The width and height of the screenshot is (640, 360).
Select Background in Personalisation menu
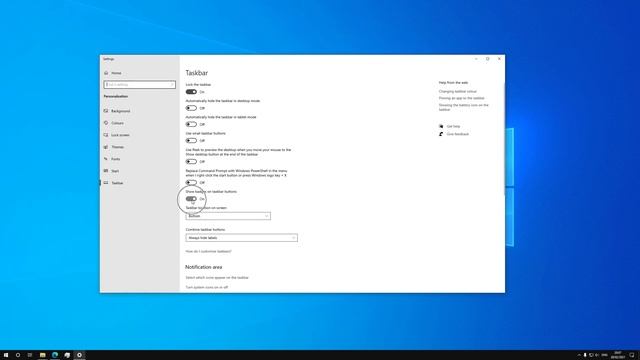120,111
